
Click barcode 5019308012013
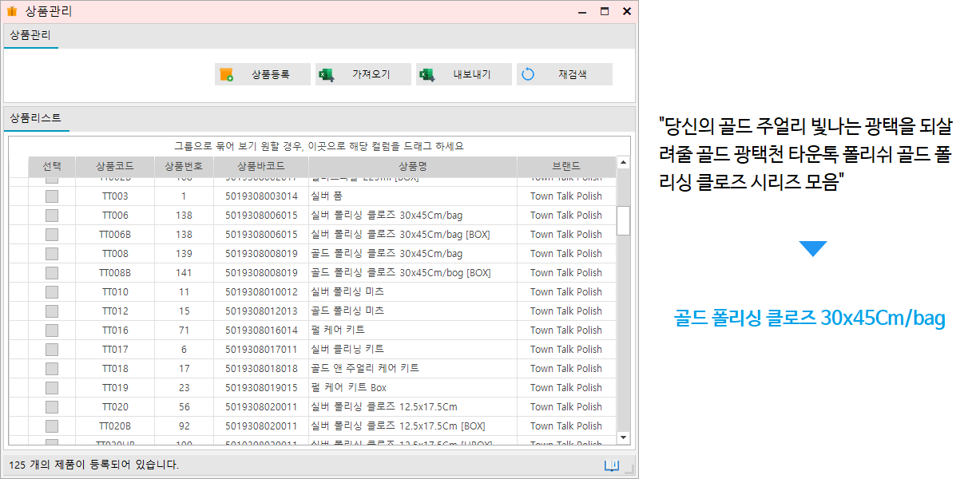[x=261, y=311]
